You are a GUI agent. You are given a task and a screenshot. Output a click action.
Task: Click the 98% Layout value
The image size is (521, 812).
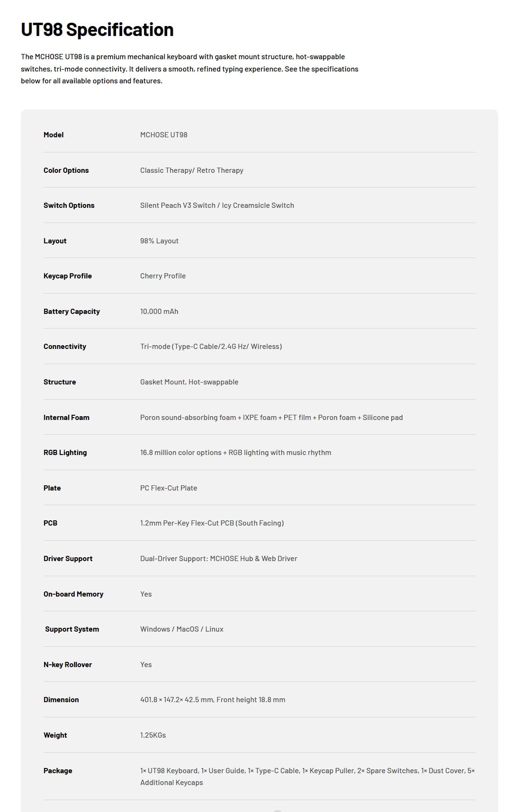click(159, 241)
